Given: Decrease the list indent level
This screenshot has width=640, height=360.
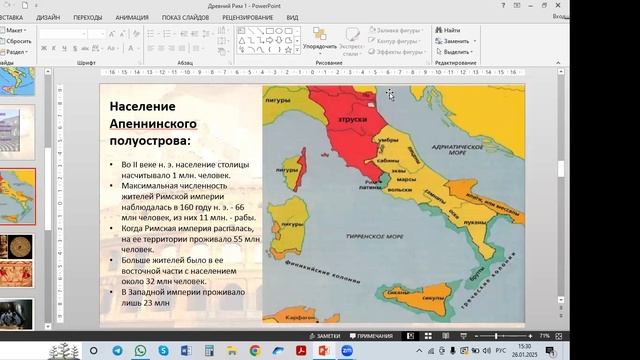Looking at the screenshot, I should click(184, 34).
